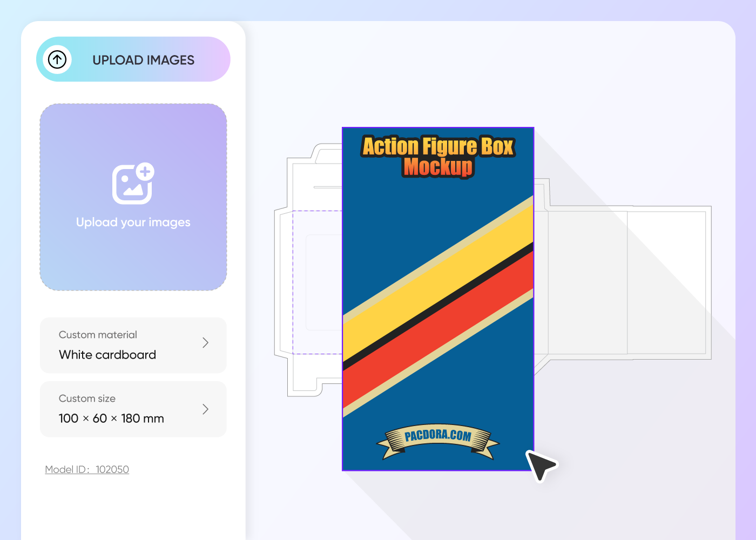
Task: Click the Action Figure Box Mockup title
Action: pyautogui.click(x=438, y=157)
